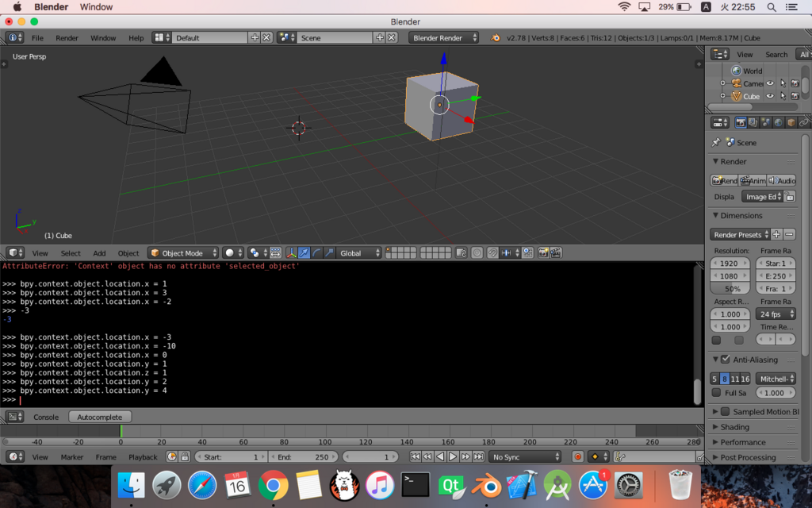The width and height of the screenshot is (812, 508).
Task: Open the Global transform orientation dropdown
Action: (359, 253)
